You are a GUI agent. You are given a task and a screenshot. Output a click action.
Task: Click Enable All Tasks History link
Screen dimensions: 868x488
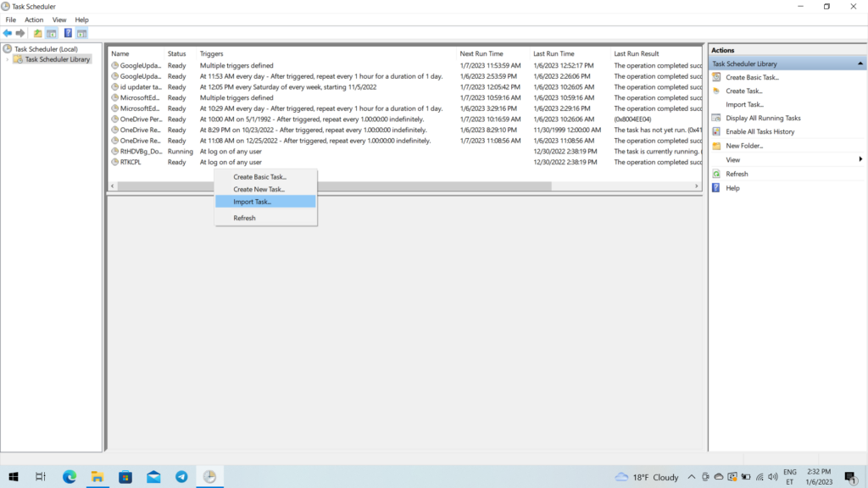point(759,131)
